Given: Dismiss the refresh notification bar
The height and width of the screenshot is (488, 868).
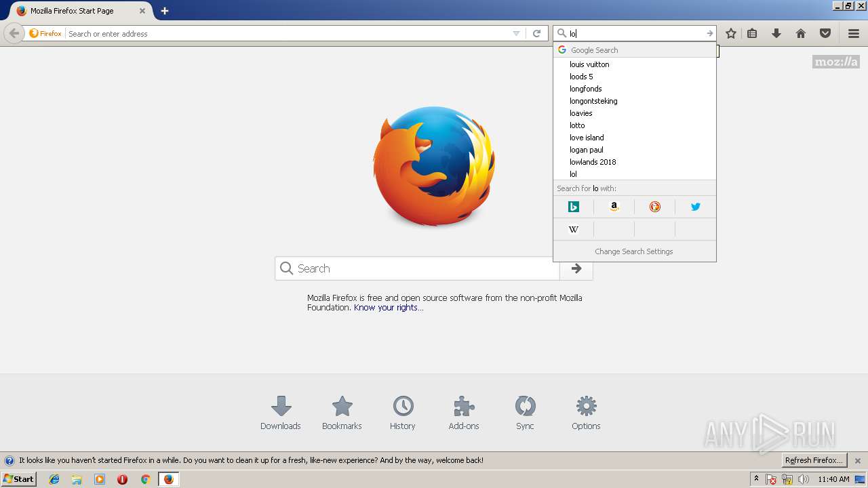Looking at the screenshot, I should [857, 460].
